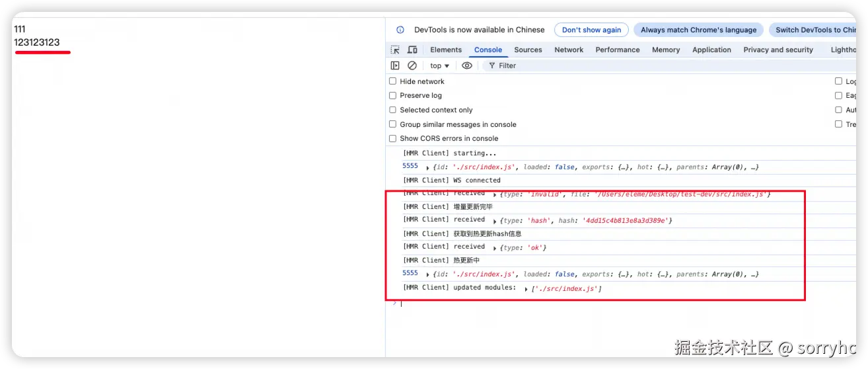Expand the received type 'invalid' object

495,194
